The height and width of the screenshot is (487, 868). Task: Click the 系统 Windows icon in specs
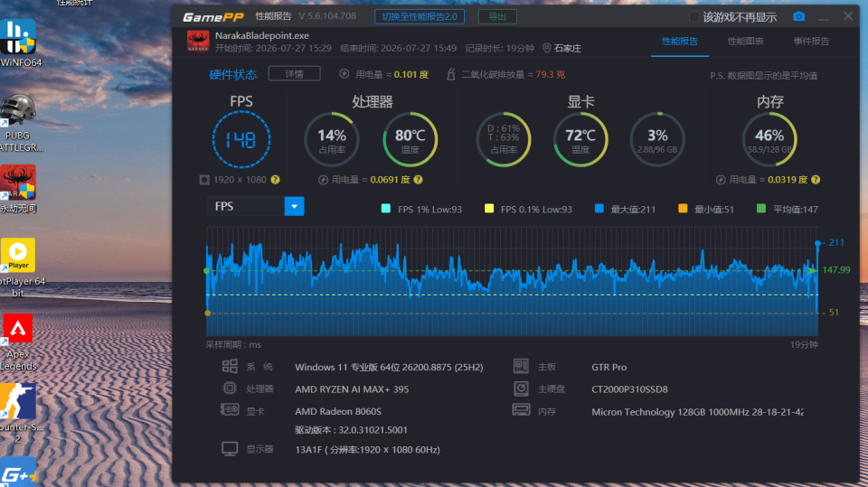pos(230,366)
